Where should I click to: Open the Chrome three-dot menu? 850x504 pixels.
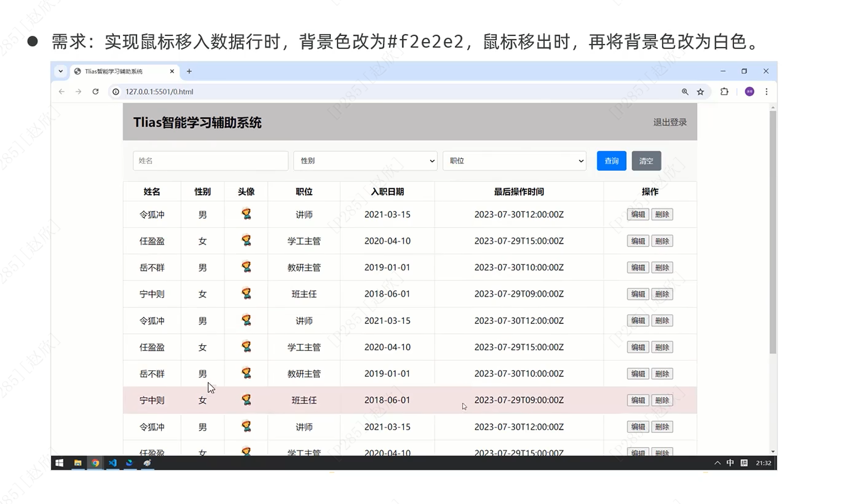coord(767,91)
